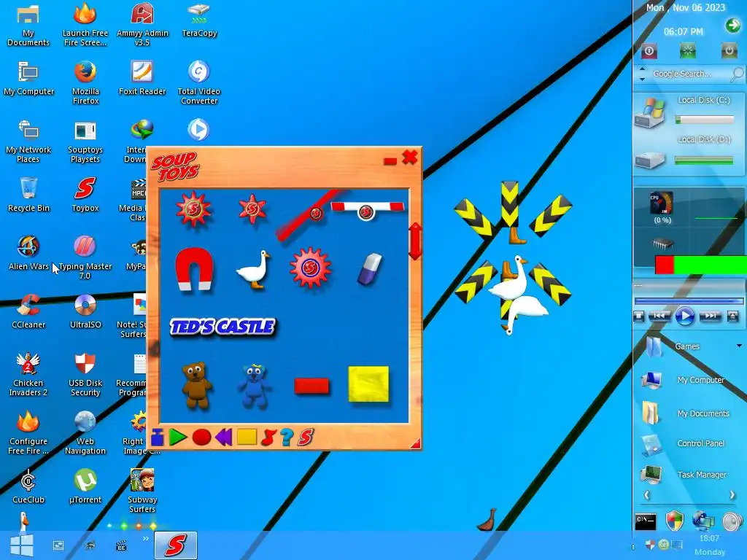Image resolution: width=747 pixels, height=560 pixels.
Task: Launch Chicken Invaders 2 icon
Action: point(28,375)
